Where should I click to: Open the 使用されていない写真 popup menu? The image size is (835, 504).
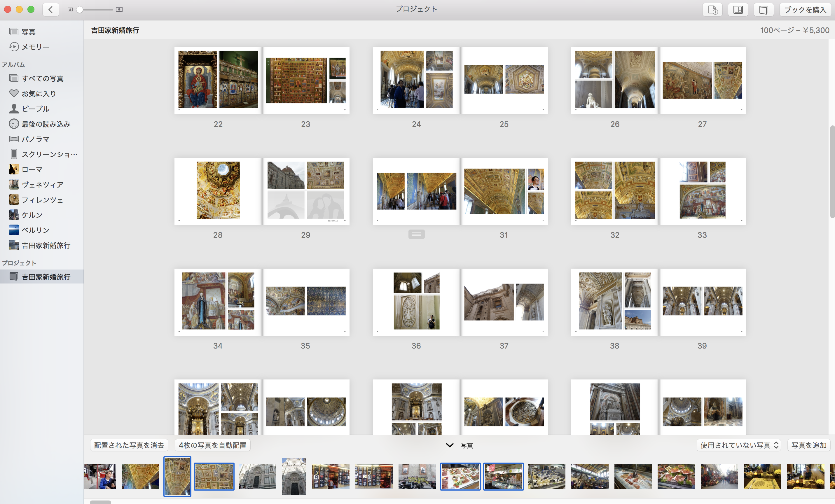click(x=739, y=445)
